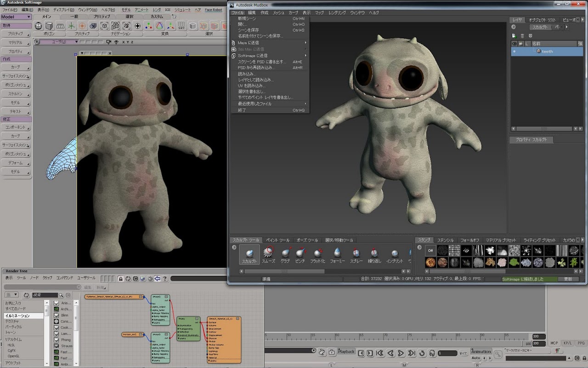Toggle the PPG panel button
Image resolution: width=588 pixels, height=368 pixels.
coord(581,343)
